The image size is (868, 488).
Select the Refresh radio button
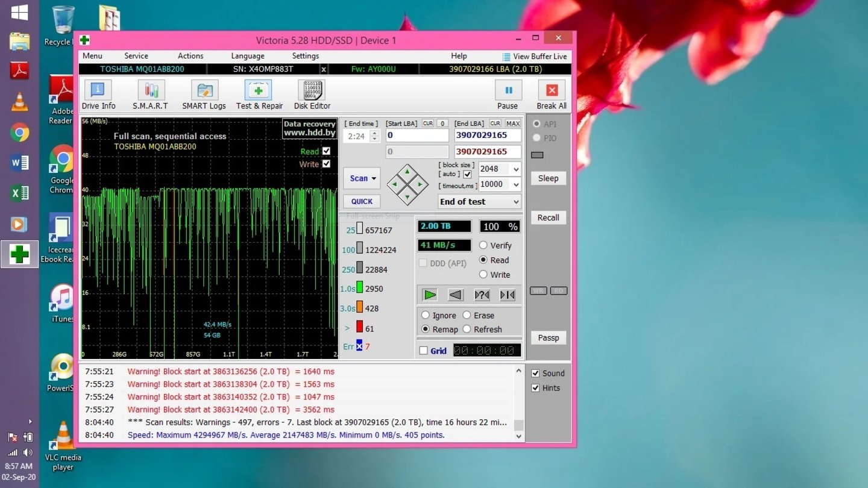pos(467,329)
